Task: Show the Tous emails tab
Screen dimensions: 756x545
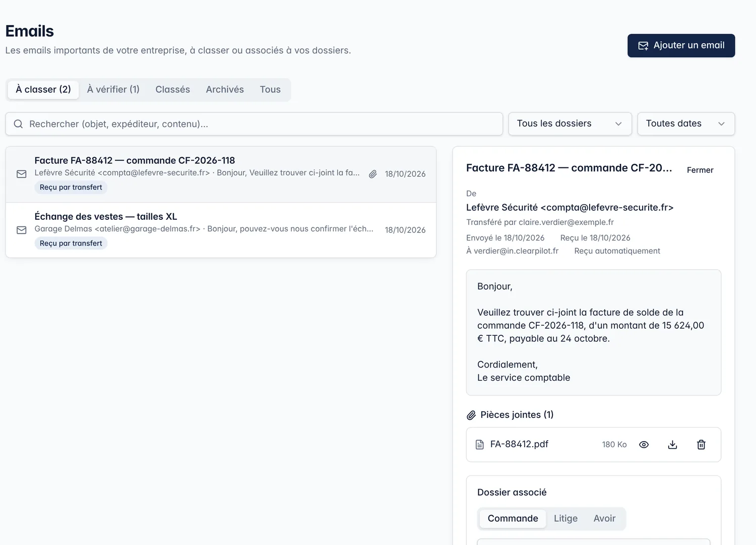Action: pos(270,90)
